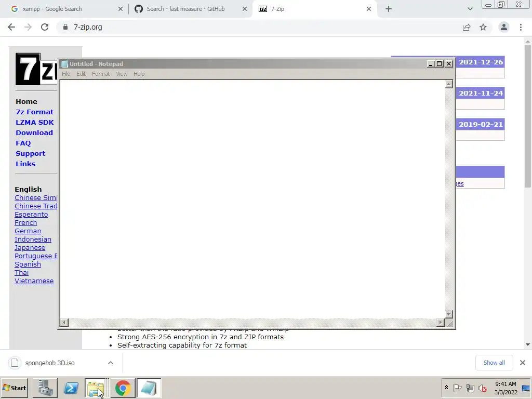The image size is (532, 399).
Task: Click Notepad's horizontal scroll left arrow
Action: click(64, 322)
